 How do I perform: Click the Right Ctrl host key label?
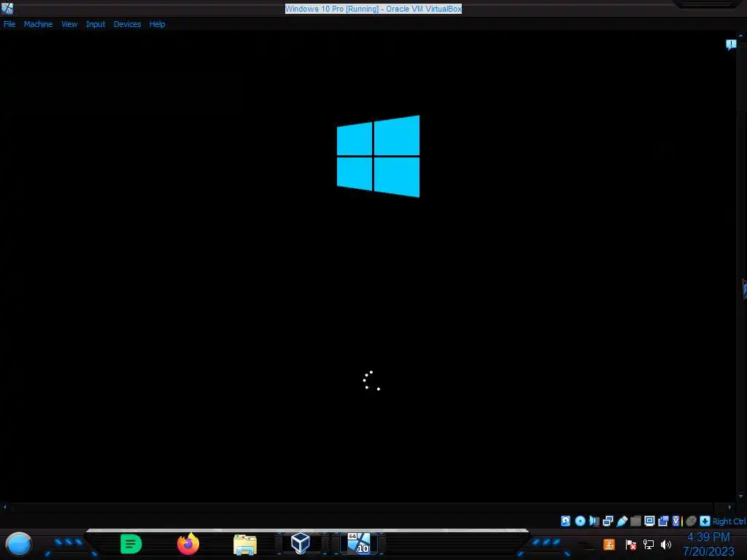point(729,521)
